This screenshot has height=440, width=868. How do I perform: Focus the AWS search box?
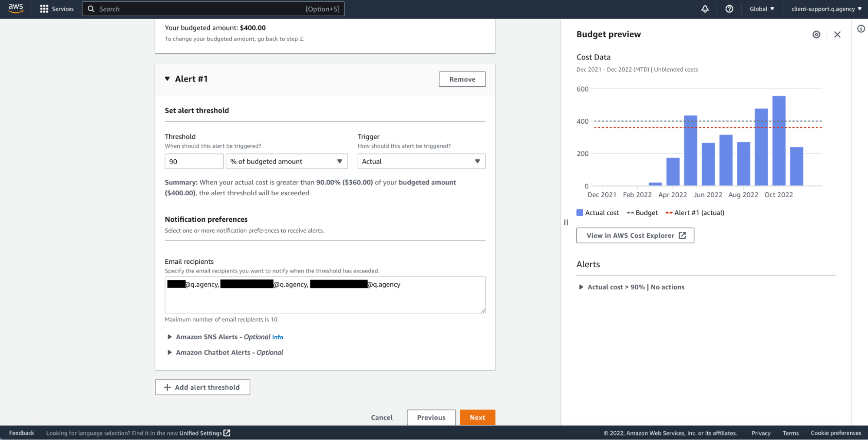pos(213,9)
